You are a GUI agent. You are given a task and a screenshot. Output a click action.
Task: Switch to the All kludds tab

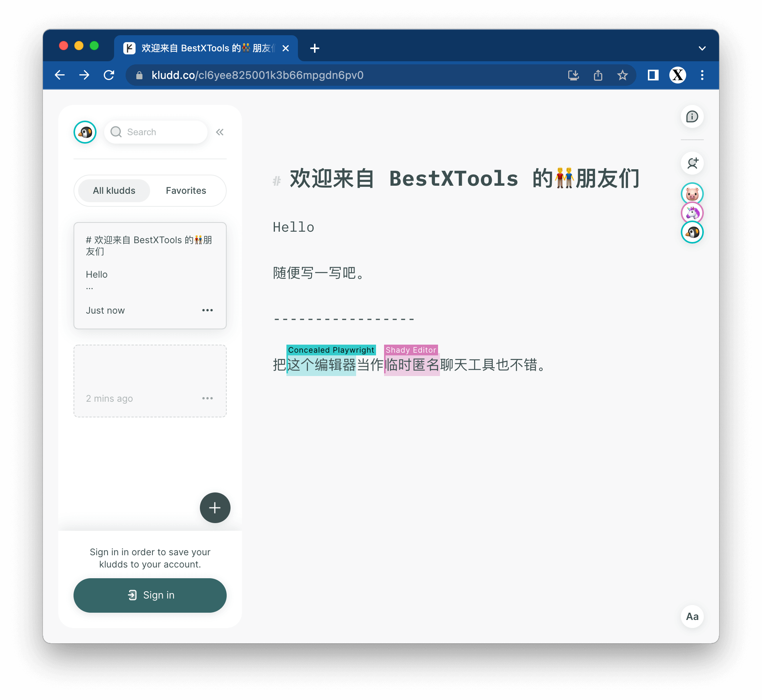(114, 191)
